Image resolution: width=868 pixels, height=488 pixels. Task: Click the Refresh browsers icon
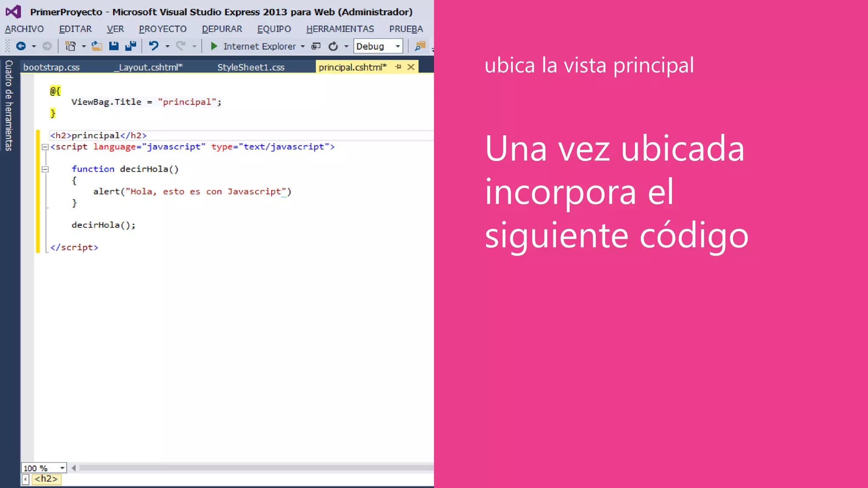tap(334, 46)
